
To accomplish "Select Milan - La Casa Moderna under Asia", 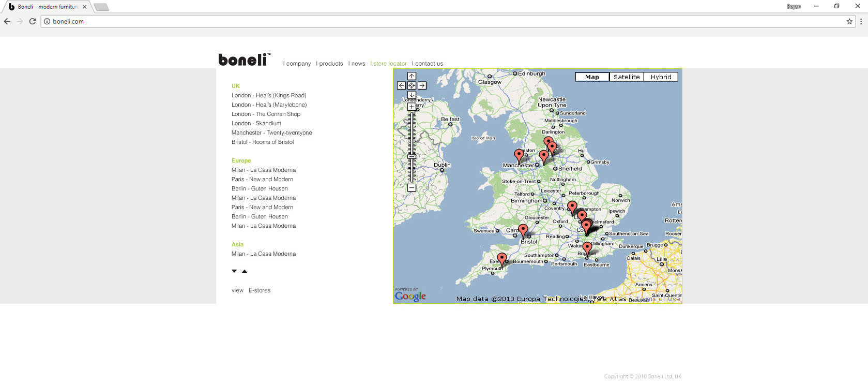I will coord(264,254).
